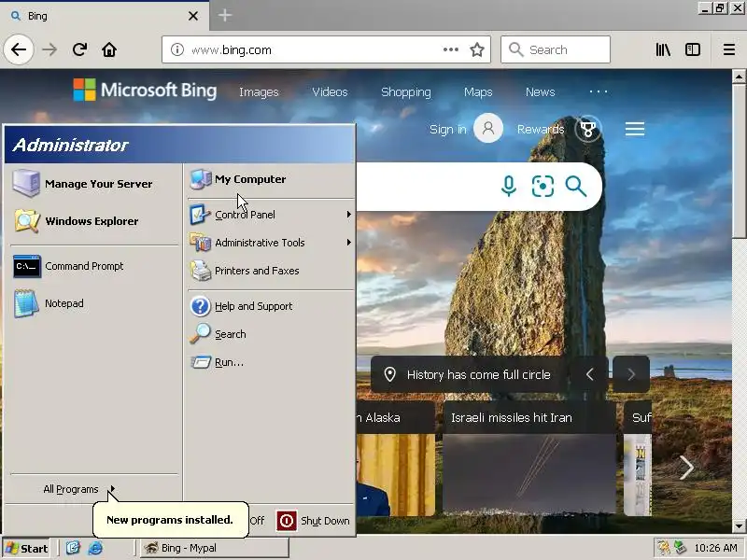Screen dimensions: 747x560
Task: Open the Library icon in toolbar
Action: tap(663, 49)
